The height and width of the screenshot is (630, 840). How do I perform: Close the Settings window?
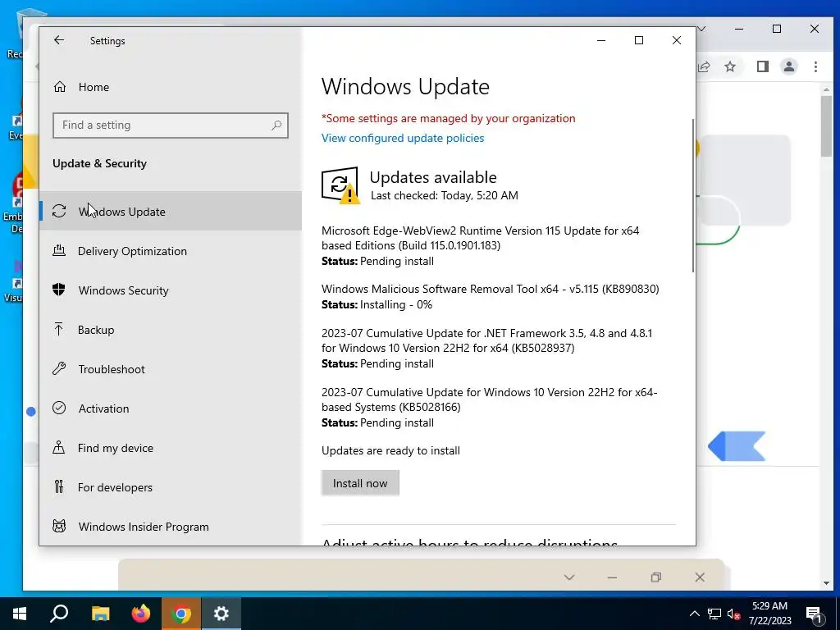click(677, 40)
